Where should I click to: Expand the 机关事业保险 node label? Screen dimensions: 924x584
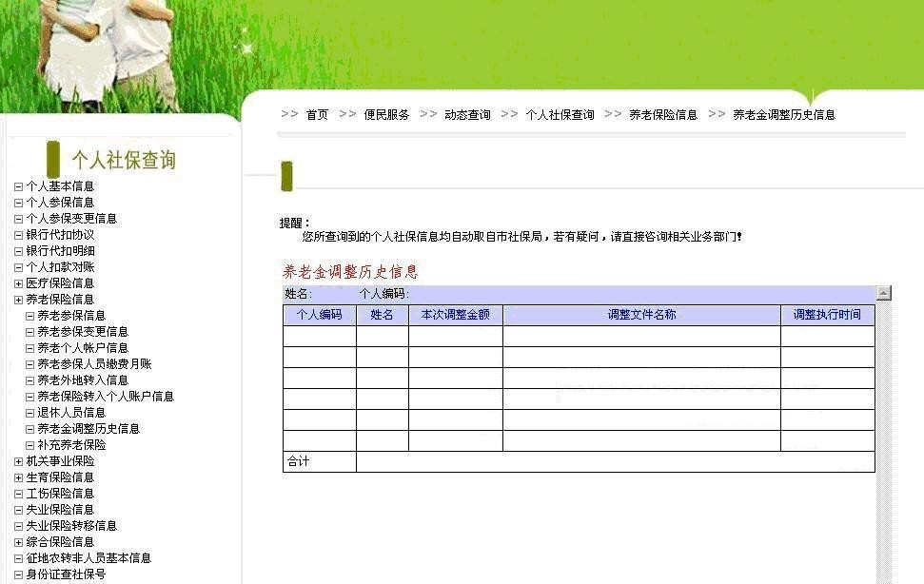[x=60, y=461]
